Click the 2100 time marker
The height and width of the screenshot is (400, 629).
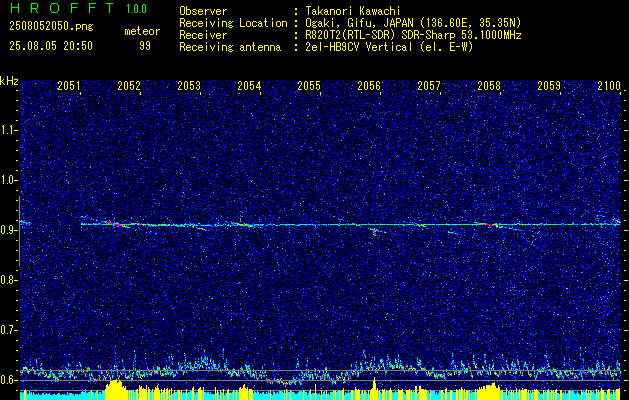[609, 85]
